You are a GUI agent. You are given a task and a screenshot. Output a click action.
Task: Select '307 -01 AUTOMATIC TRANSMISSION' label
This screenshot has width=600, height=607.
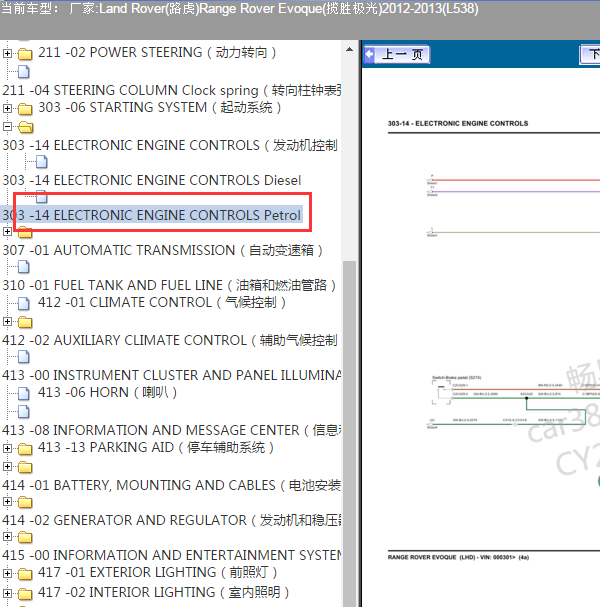point(163,250)
